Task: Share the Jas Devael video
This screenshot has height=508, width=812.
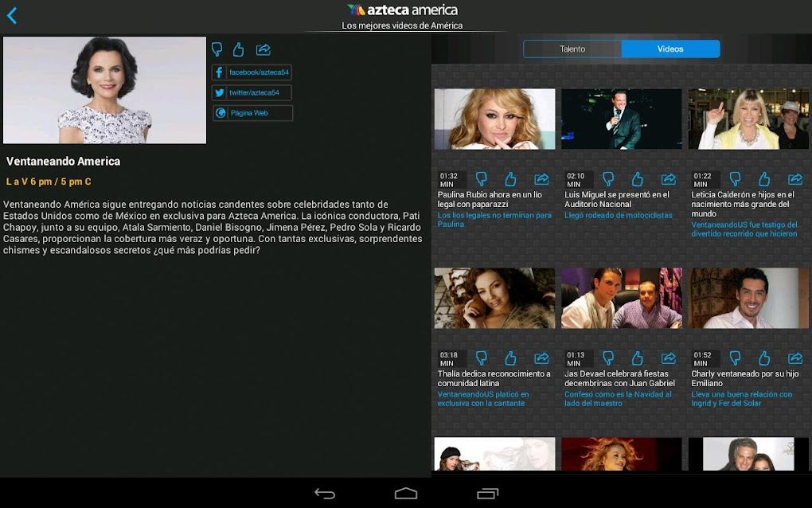Action: (669, 358)
